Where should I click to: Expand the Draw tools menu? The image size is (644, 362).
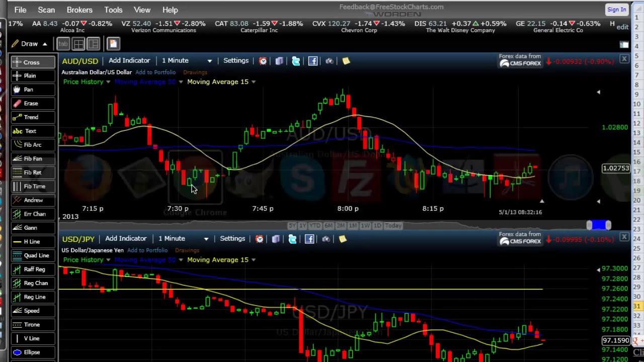click(30, 44)
